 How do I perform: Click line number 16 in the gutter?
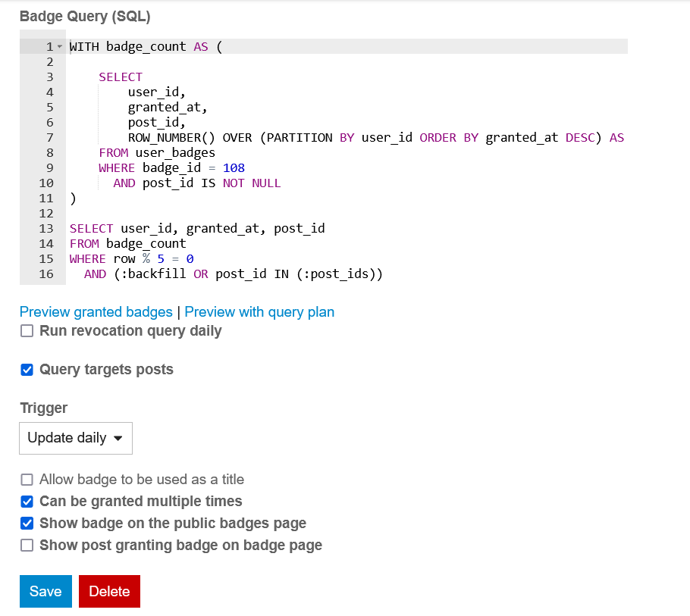[x=46, y=274]
